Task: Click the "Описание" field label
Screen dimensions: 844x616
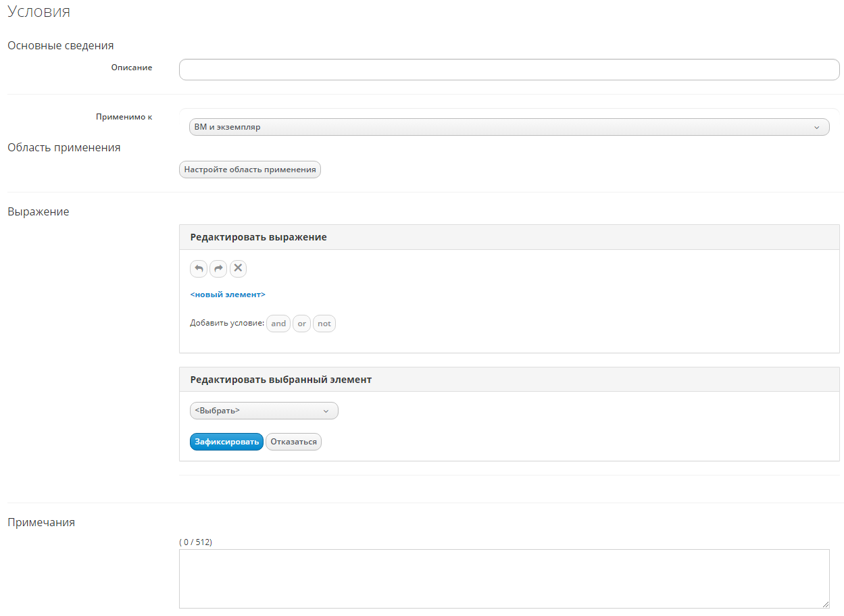Action: [132, 68]
